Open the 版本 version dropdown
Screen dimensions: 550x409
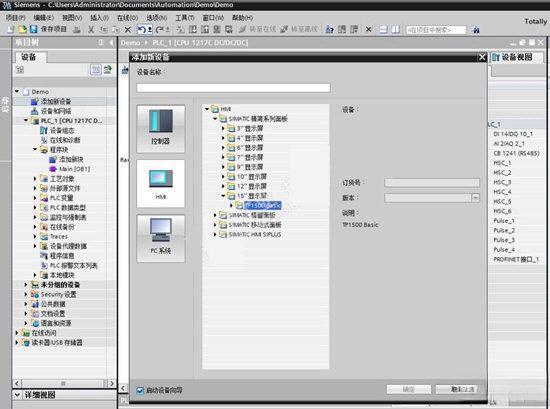(x=475, y=198)
